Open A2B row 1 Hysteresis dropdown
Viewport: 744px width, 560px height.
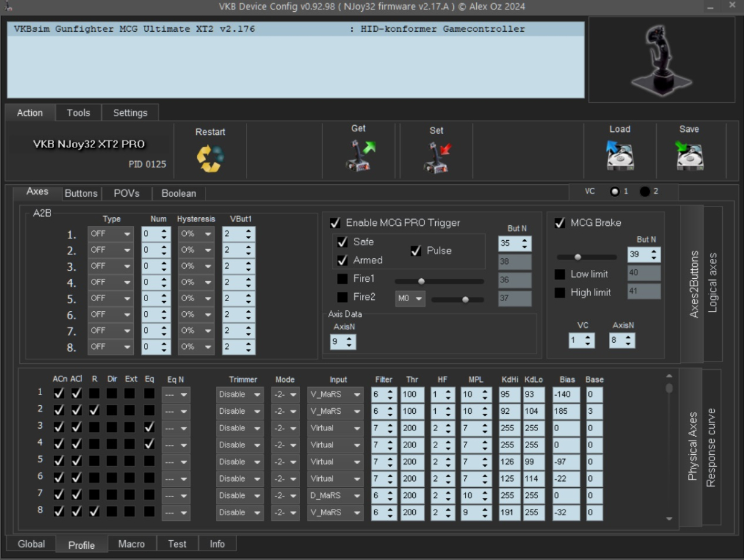[x=196, y=234]
